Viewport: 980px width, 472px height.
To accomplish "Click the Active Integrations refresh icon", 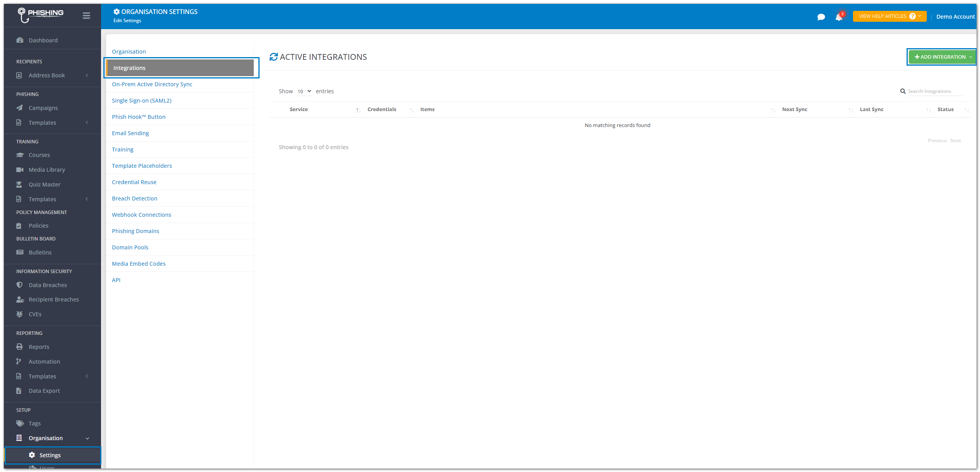I will [x=274, y=57].
